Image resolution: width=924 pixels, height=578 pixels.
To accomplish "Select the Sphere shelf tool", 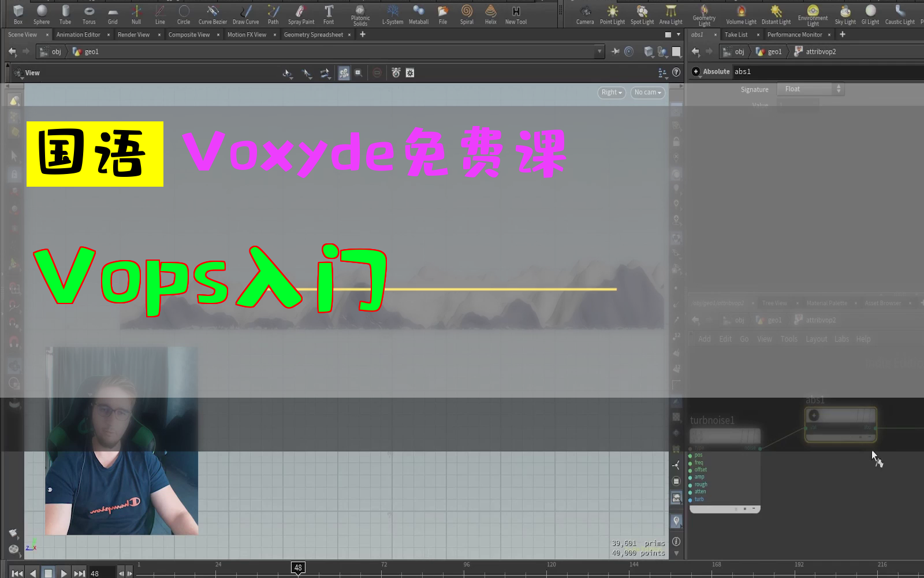I will point(42,14).
